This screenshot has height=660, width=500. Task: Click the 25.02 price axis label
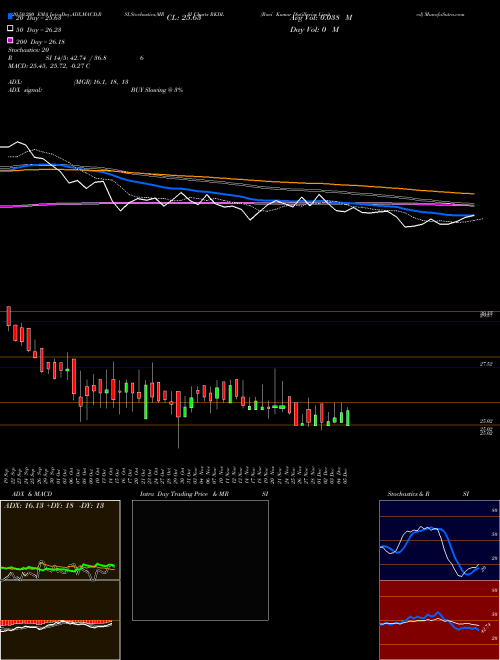pyautogui.click(x=486, y=421)
